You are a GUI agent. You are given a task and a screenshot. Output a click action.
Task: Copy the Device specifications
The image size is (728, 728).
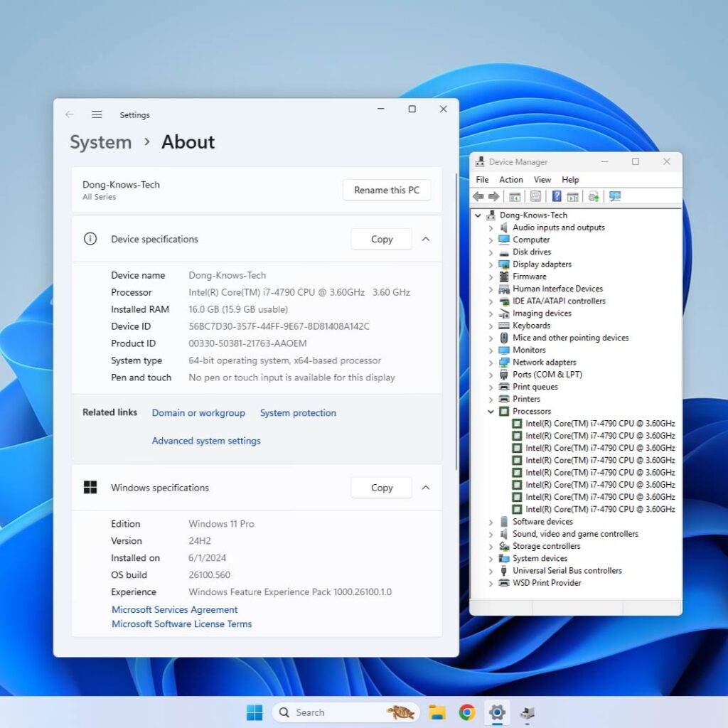[x=382, y=239]
